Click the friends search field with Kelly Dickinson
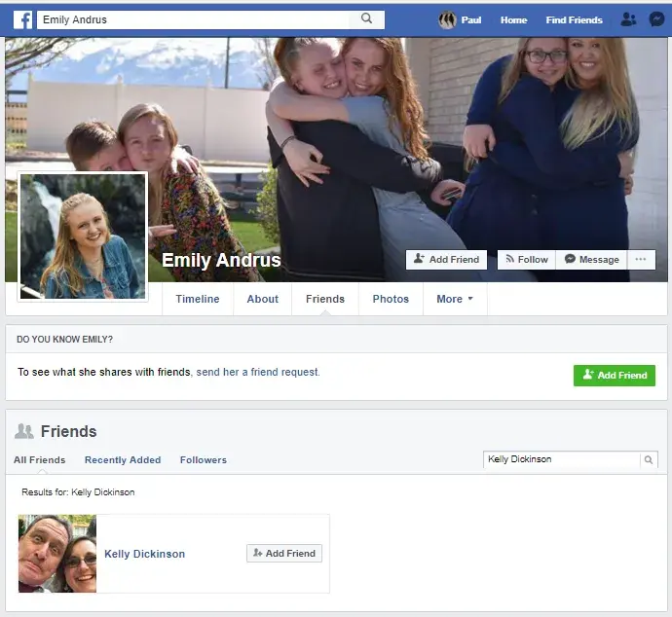 coord(561,459)
